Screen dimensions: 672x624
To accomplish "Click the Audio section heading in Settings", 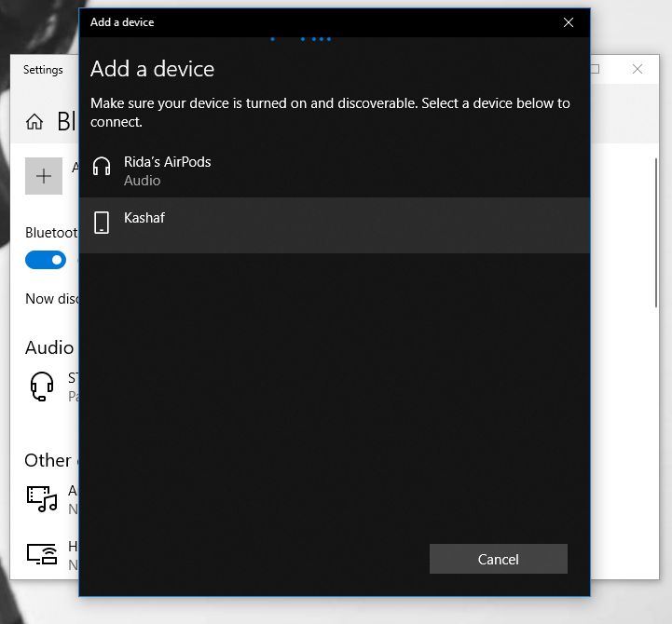I will pos(49,347).
